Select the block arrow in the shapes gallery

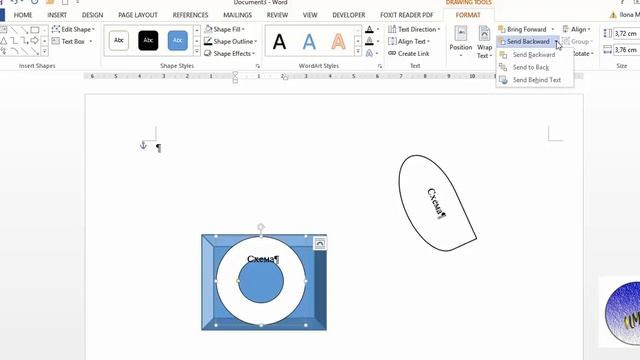(35, 40)
